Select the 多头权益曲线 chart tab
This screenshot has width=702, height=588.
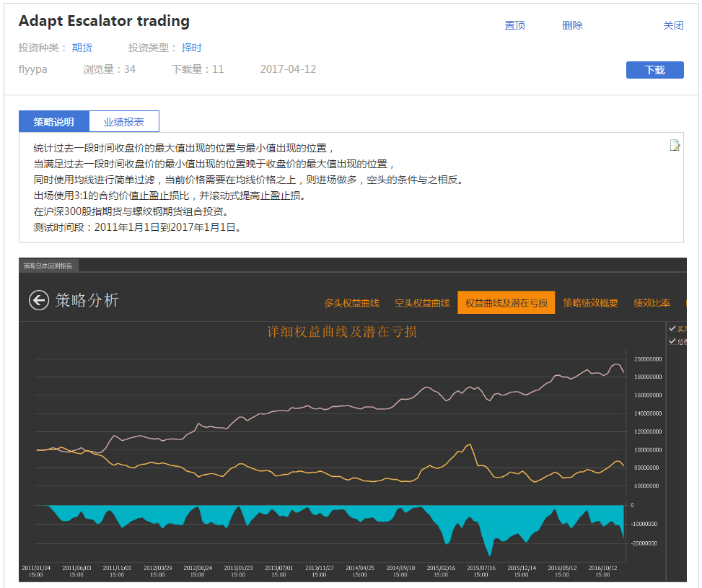[352, 303]
